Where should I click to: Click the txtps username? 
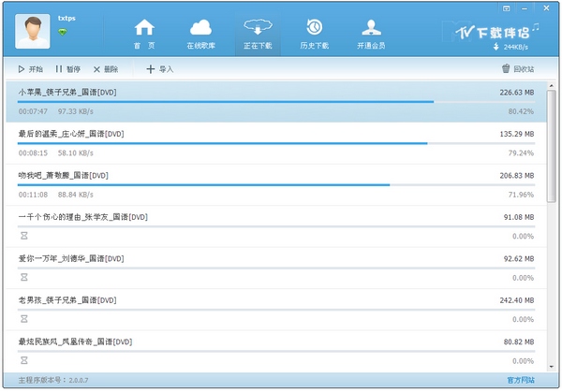point(67,18)
